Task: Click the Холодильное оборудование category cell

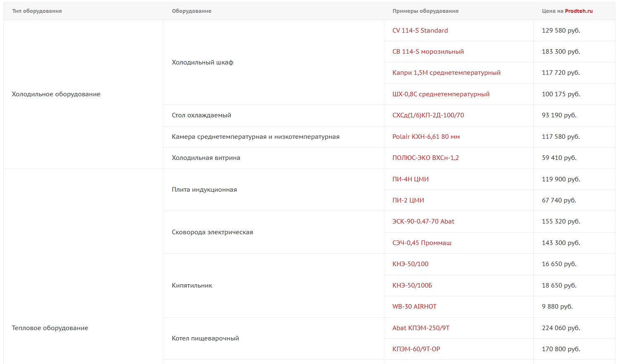Action: click(x=56, y=94)
